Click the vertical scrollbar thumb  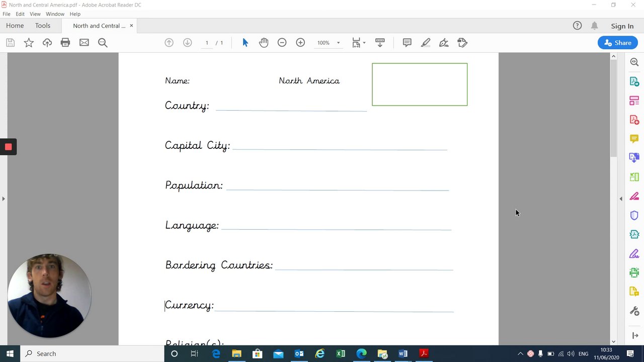point(613,108)
